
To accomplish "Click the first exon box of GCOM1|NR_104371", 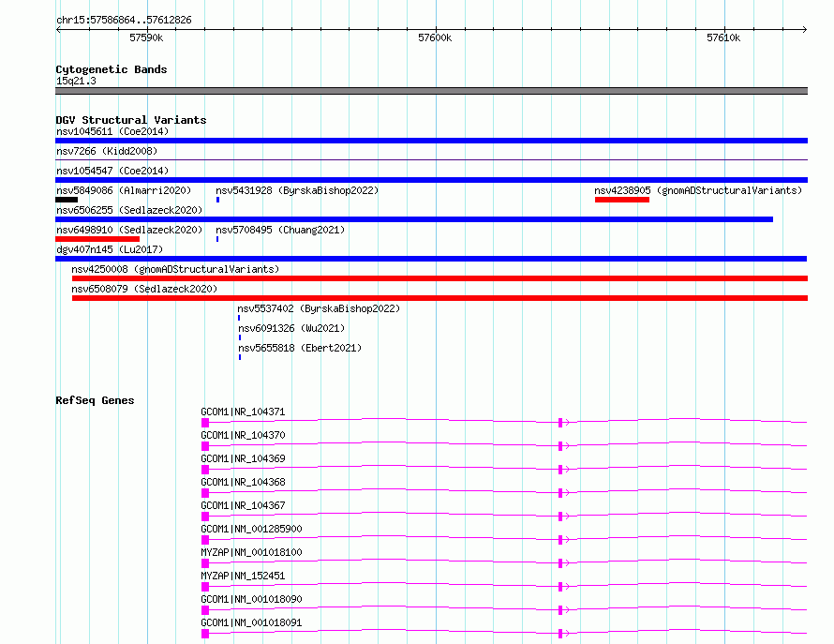I will pyautogui.click(x=205, y=423).
